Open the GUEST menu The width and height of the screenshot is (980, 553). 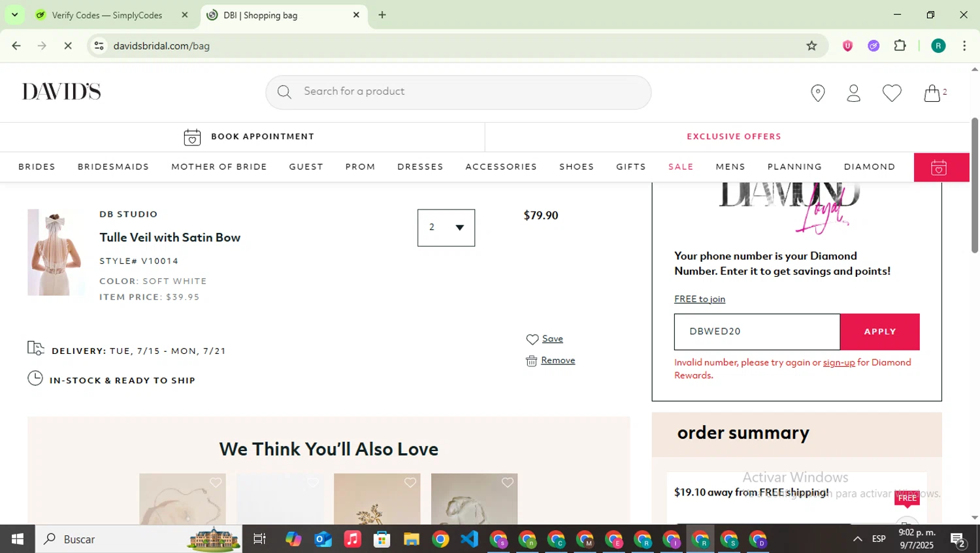coord(306,167)
